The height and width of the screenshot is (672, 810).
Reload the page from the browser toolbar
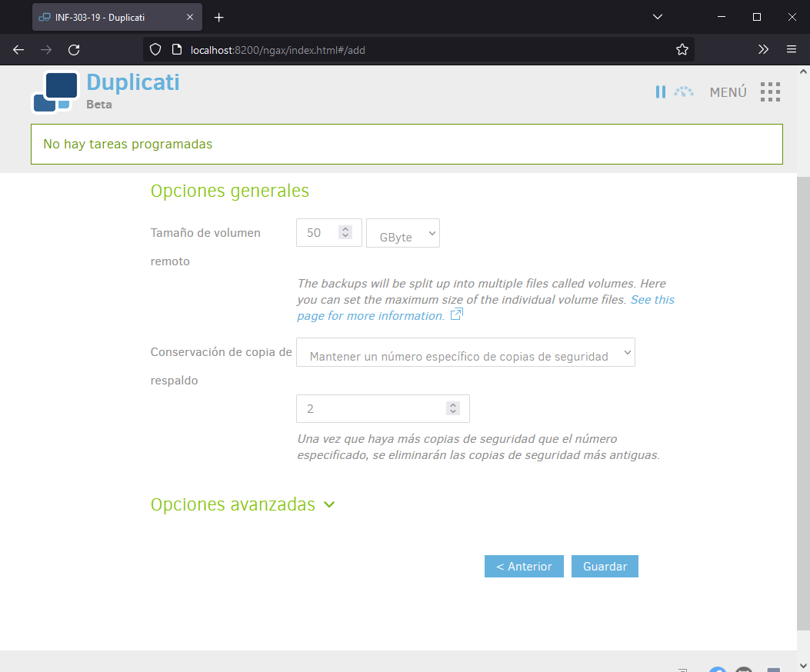(74, 50)
